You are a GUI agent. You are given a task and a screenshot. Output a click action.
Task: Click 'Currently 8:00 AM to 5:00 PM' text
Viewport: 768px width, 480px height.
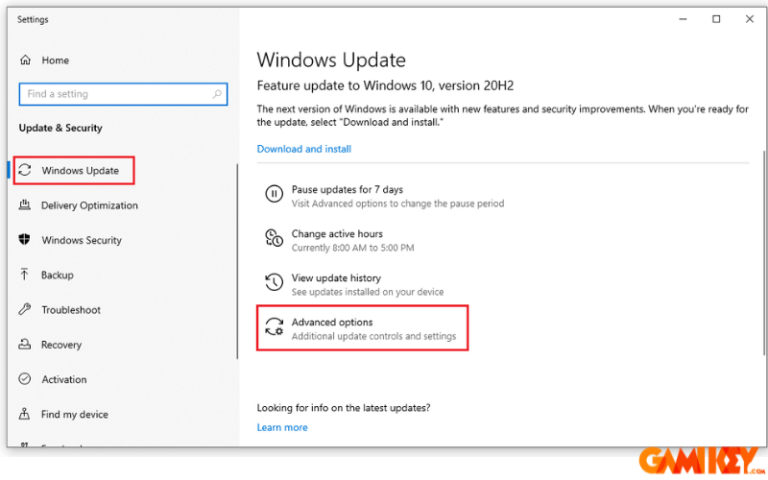coord(353,248)
